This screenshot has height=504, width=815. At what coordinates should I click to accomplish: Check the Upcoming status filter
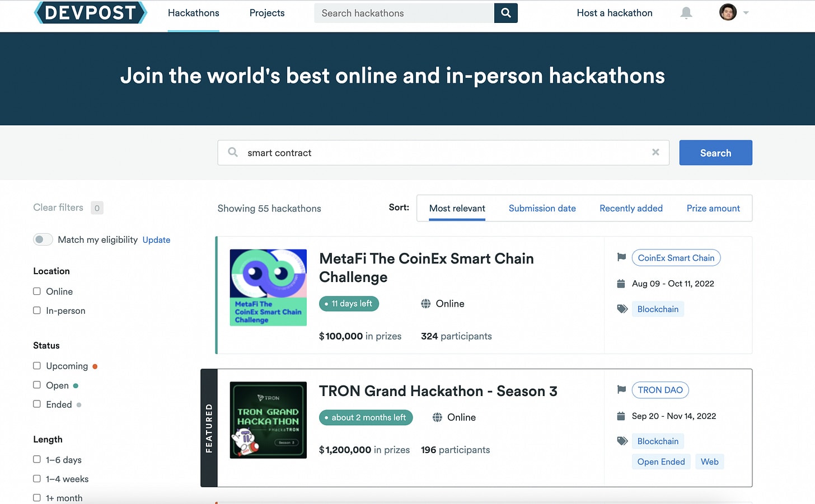[x=37, y=366]
